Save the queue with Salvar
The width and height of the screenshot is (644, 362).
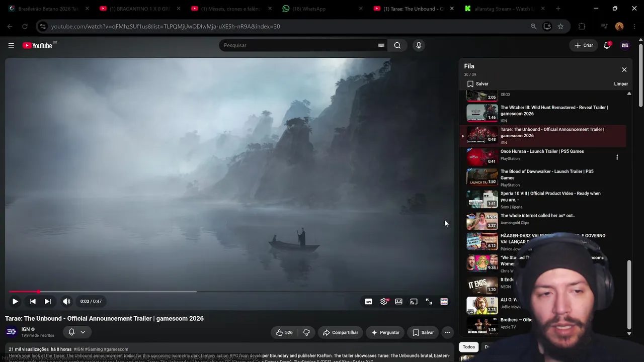[478, 84]
